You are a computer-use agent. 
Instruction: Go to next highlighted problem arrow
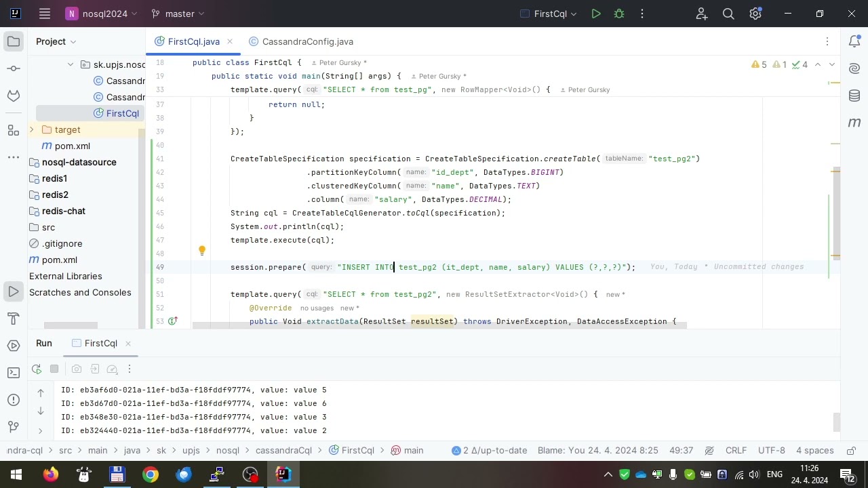(832, 64)
